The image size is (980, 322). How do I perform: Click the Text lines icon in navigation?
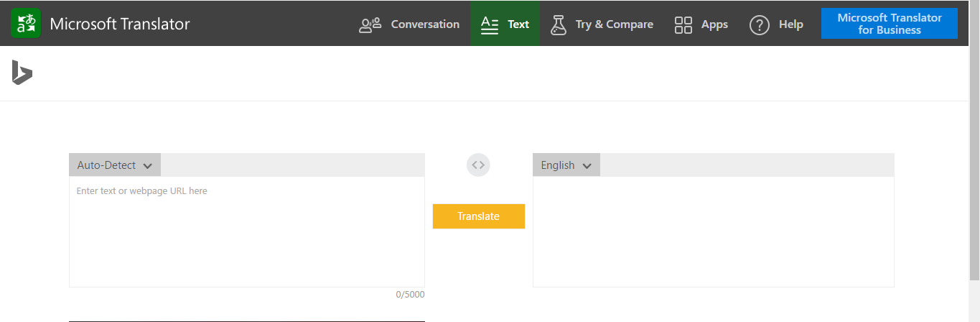[490, 24]
